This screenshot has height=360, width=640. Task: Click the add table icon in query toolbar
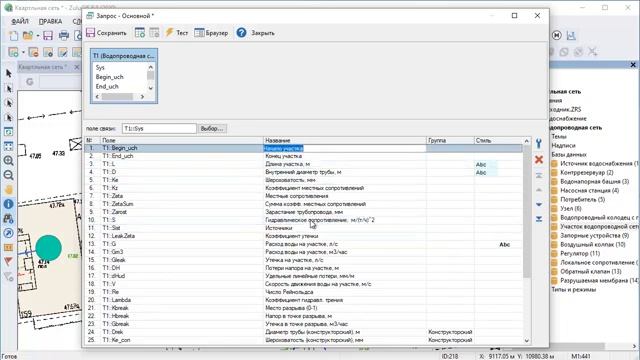point(140,33)
